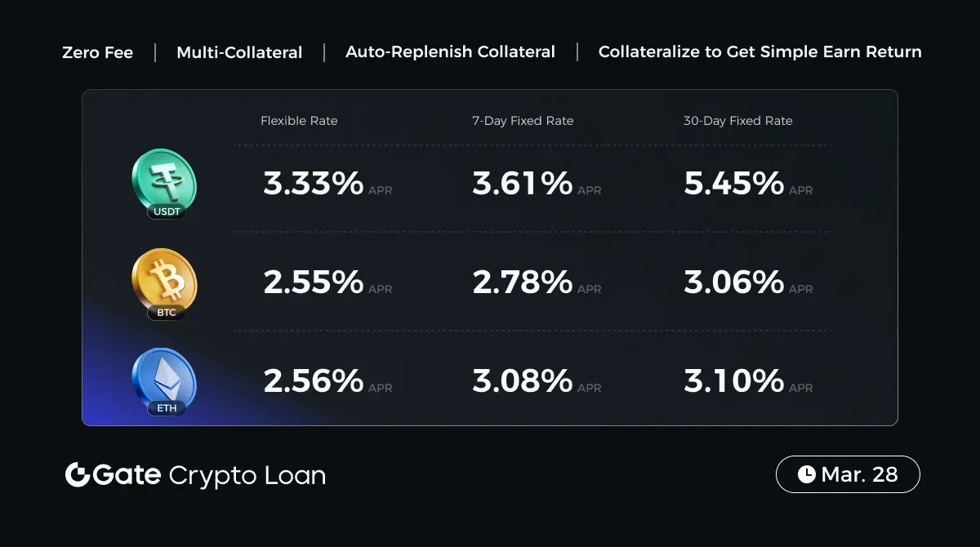
Task: Click the USDT Tether coin icon
Action: pyautogui.click(x=164, y=181)
